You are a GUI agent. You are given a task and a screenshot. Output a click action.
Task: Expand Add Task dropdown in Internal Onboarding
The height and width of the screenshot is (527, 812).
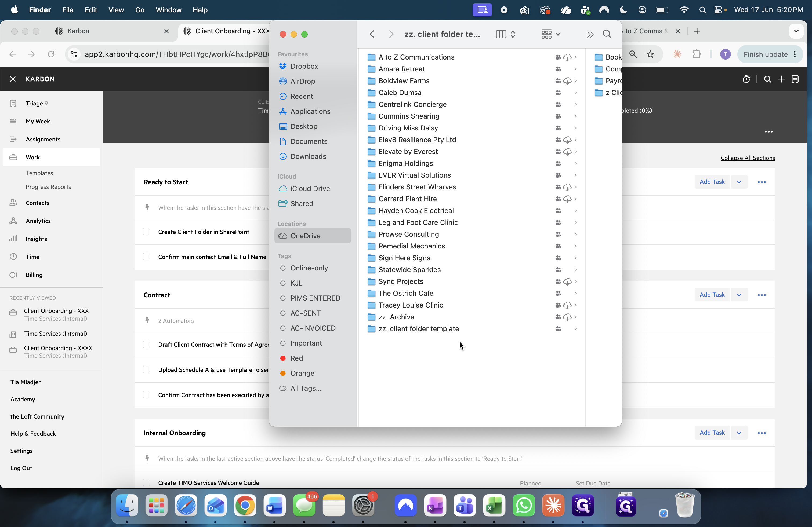coord(739,433)
